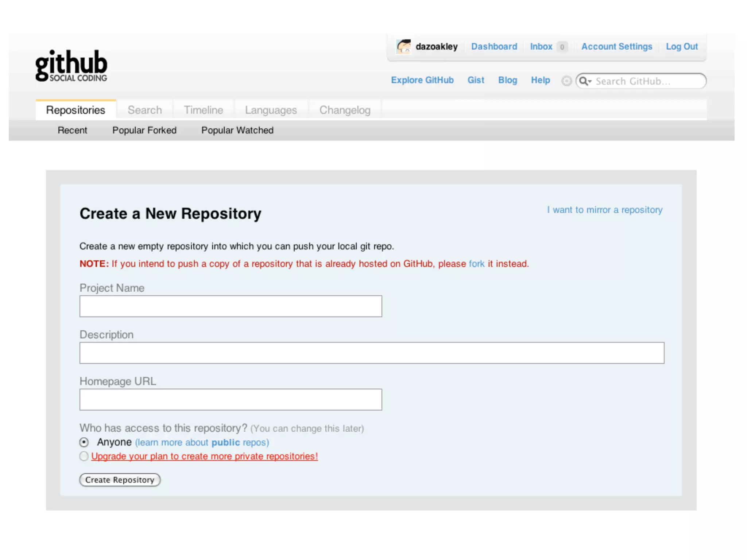
Task: Focus the Project Name input field
Action: 231,306
